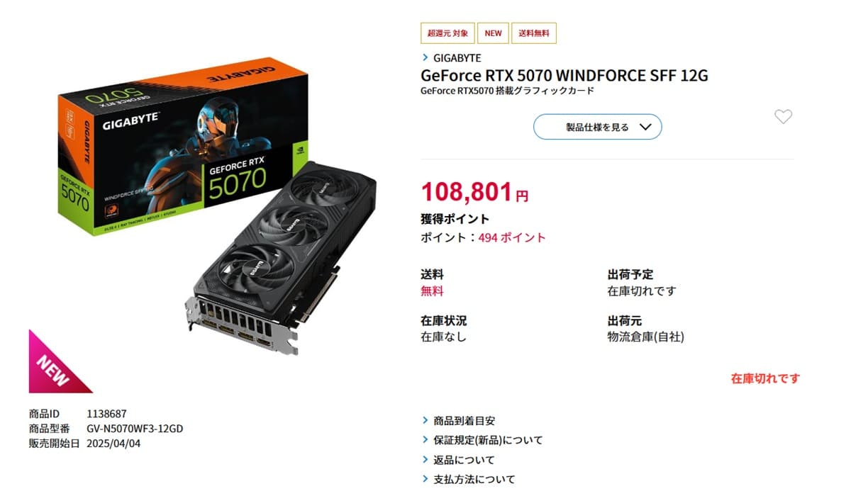Click the arrow icon next to 保証規定(新品)について
Image resolution: width=868 pixels, height=496 pixels.
pyautogui.click(x=425, y=440)
